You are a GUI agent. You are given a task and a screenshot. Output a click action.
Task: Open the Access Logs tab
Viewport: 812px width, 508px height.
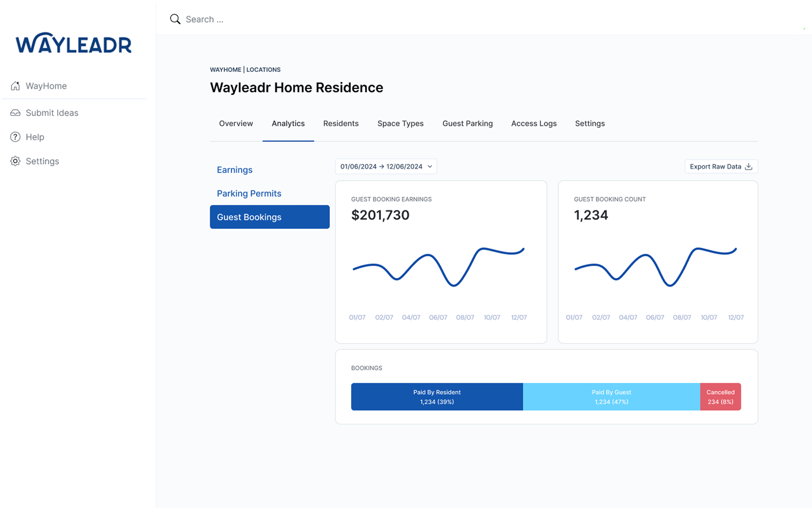pos(534,124)
